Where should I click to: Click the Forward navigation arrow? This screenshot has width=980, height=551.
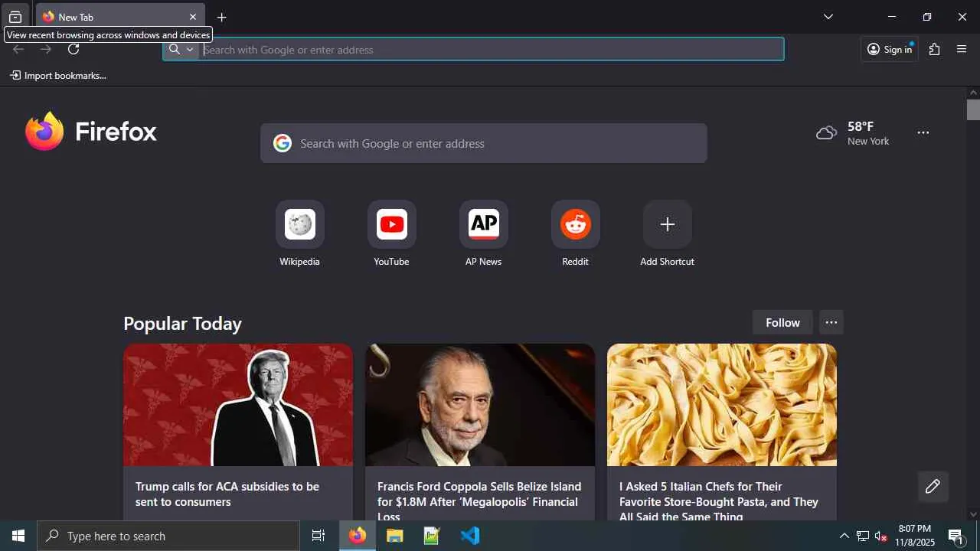[46, 50]
